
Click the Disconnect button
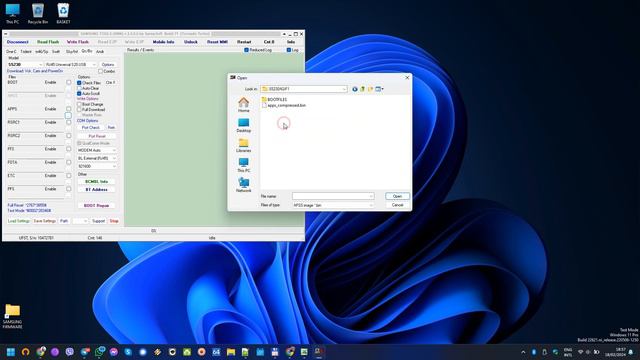coord(18,42)
